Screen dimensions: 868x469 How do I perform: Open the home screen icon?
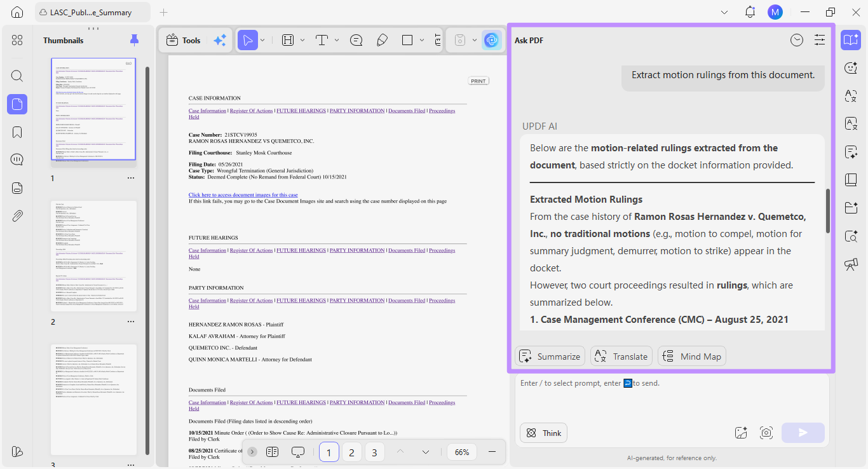pos(17,12)
